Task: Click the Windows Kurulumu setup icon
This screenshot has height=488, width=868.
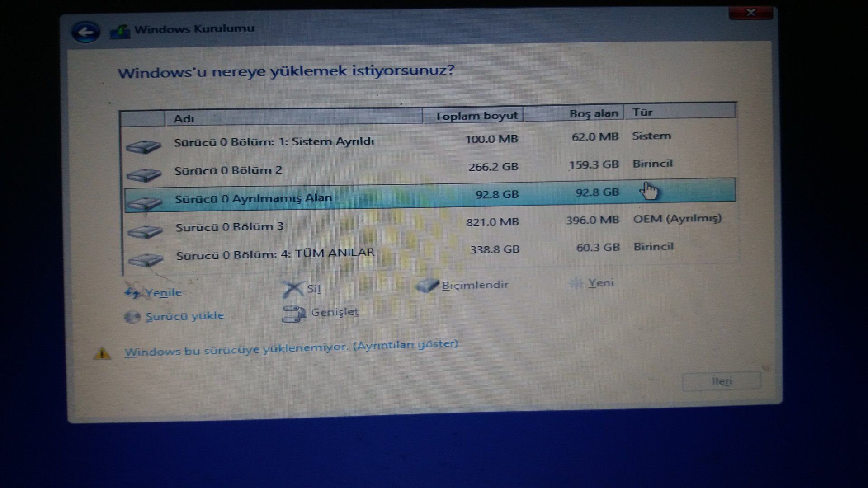Action: point(120,32)
